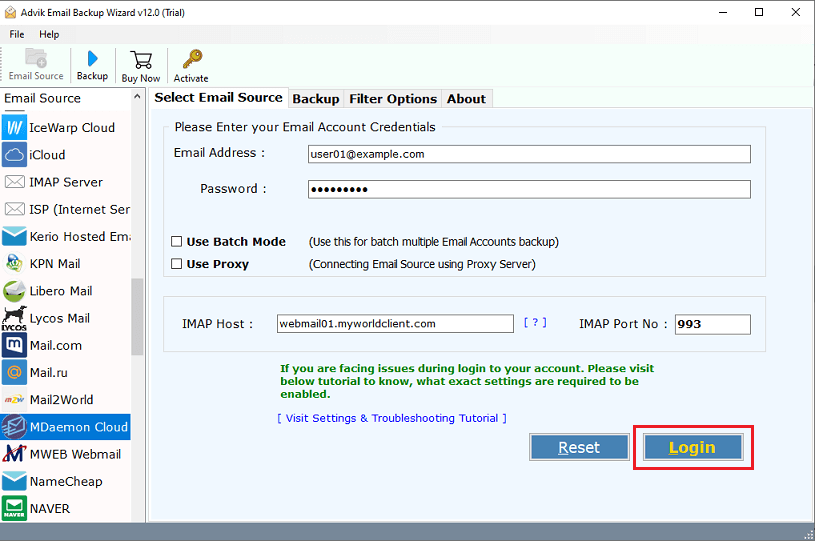Select the IMAP Server envelope icon

[x=14, y=182]
